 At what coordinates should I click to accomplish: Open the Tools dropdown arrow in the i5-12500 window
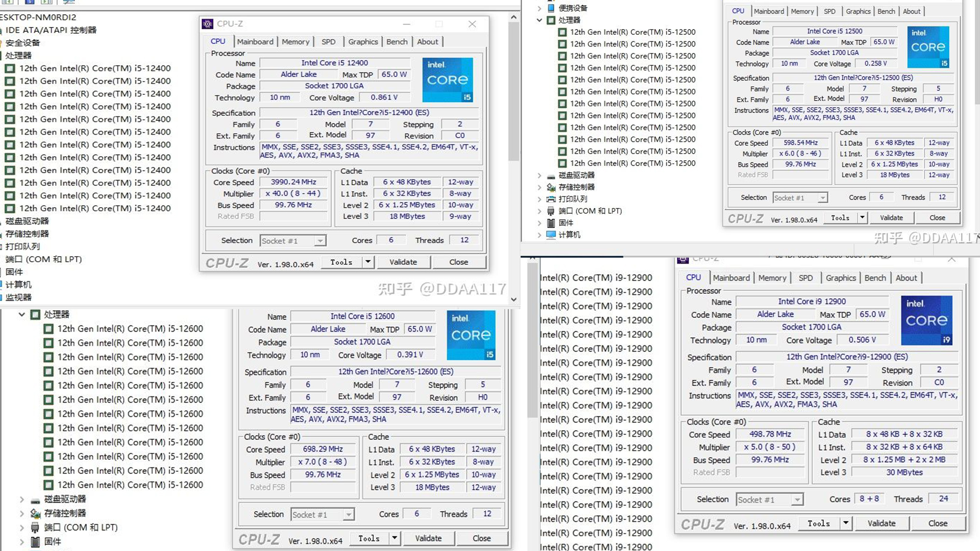coord(862,218)
